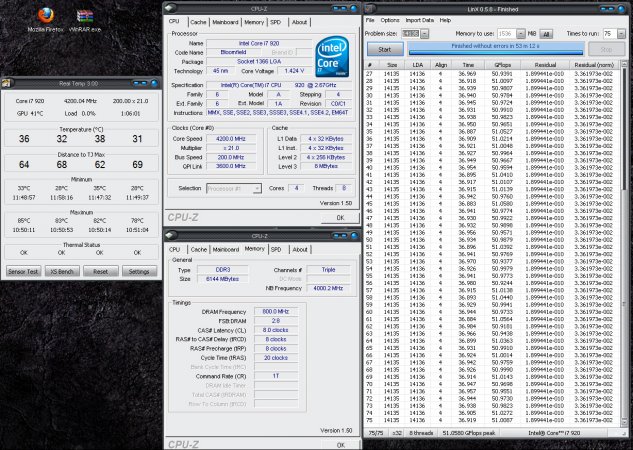The image size is (633, 450).
Task: Select result row 75 in LinX table
Action: (493, 421)
